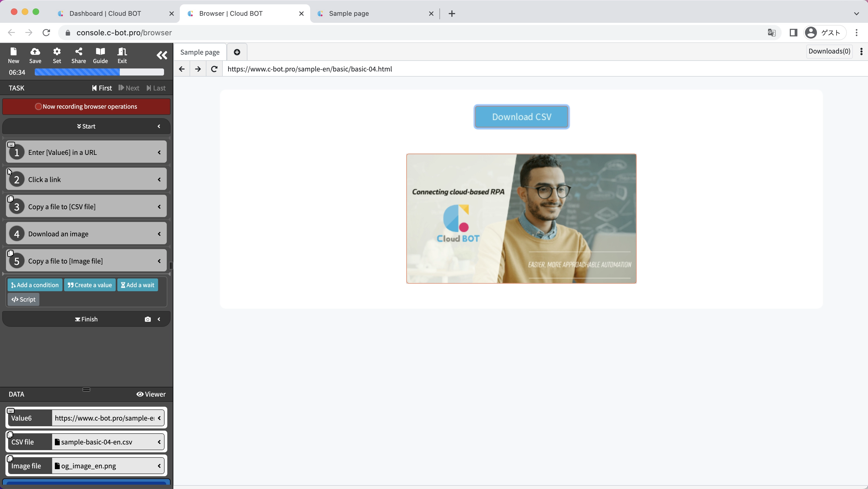Open the Guide book icon

pos(100,55)
